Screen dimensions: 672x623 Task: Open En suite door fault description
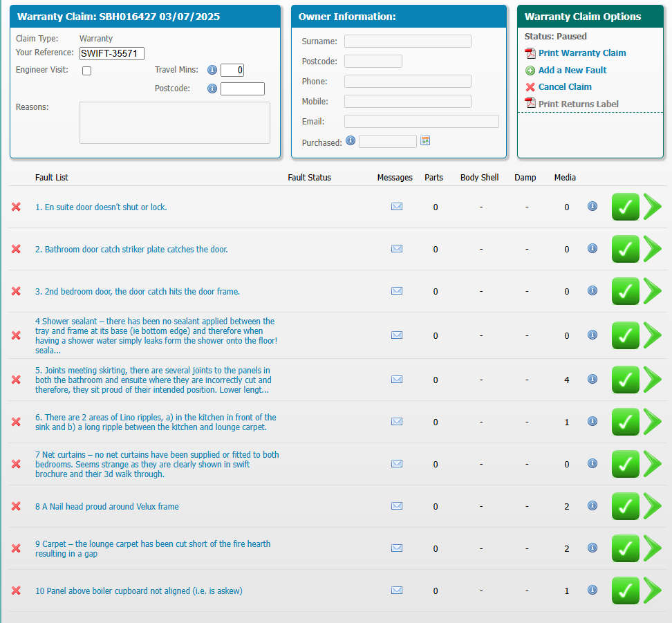click(x=101, y=207)
